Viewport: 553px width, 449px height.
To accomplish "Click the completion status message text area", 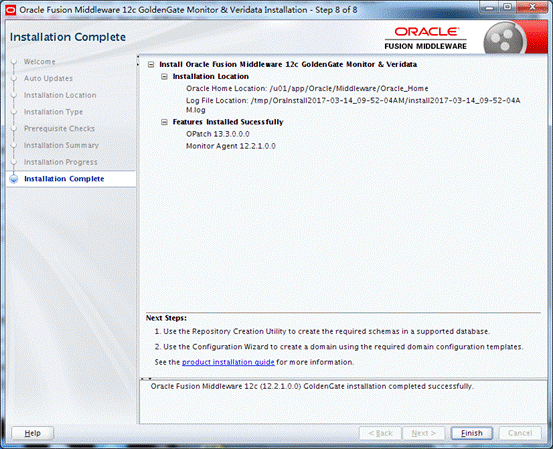I will click(x=343, y=402).
